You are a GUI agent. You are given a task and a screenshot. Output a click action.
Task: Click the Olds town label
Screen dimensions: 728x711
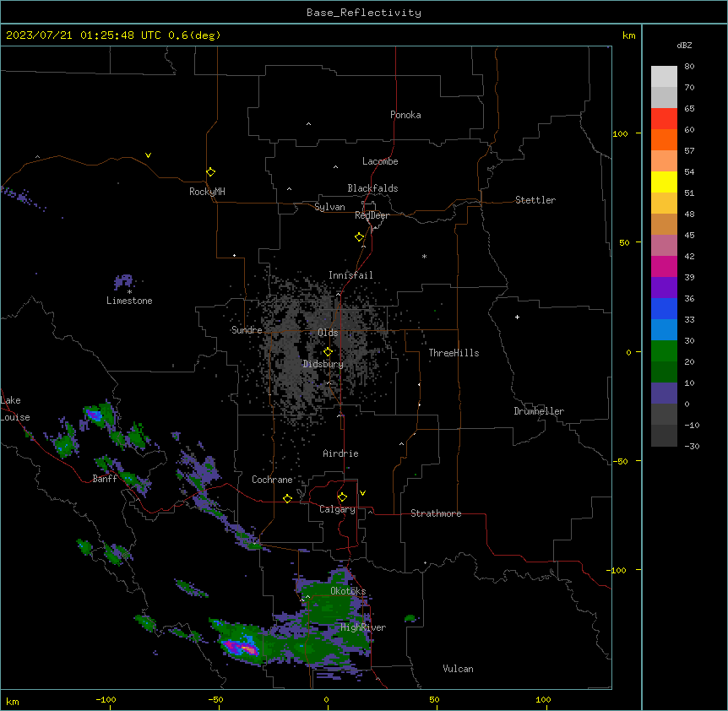click(328, 333)
